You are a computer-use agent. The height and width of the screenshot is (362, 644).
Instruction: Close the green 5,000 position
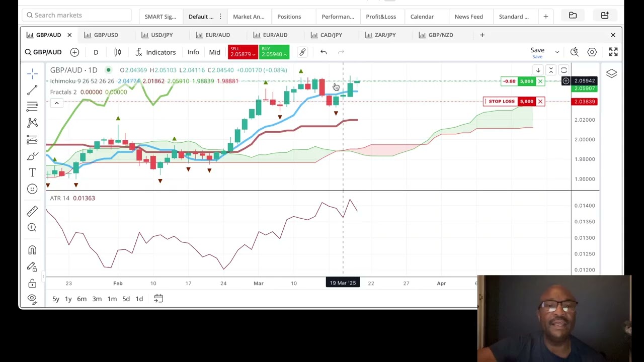pos(540,81)
